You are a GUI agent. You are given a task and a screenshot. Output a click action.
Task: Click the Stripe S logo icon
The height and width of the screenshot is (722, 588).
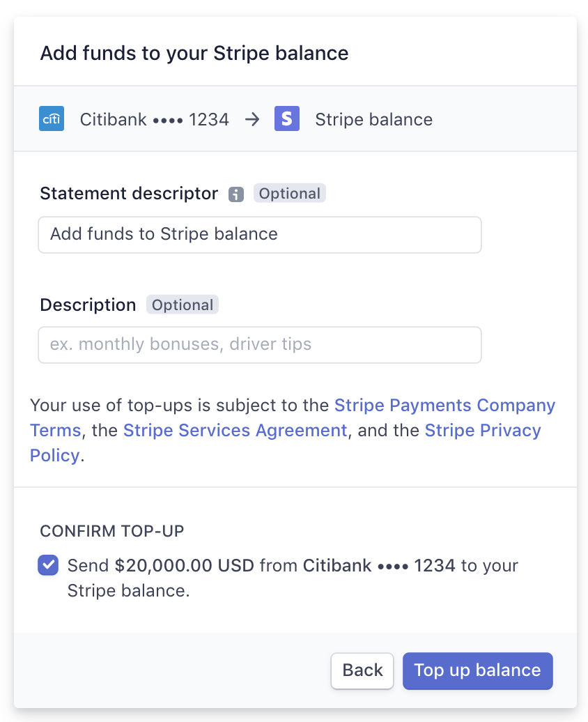287,118
